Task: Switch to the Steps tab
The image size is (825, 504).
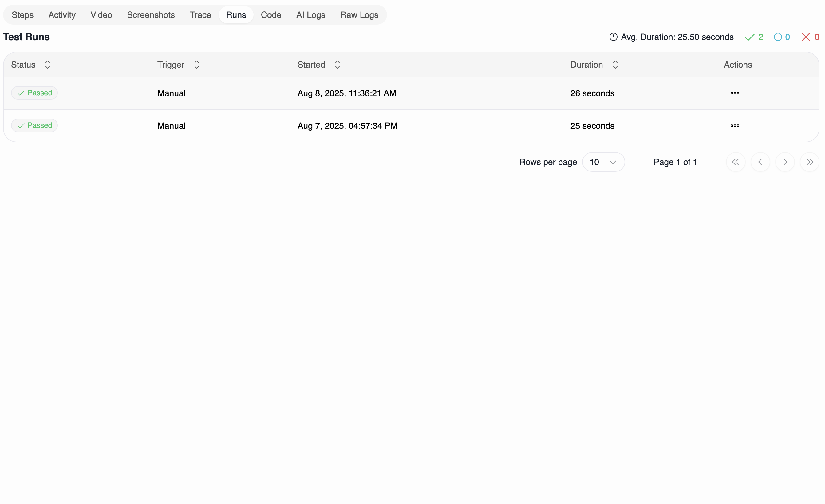Action: coord(22,15)
